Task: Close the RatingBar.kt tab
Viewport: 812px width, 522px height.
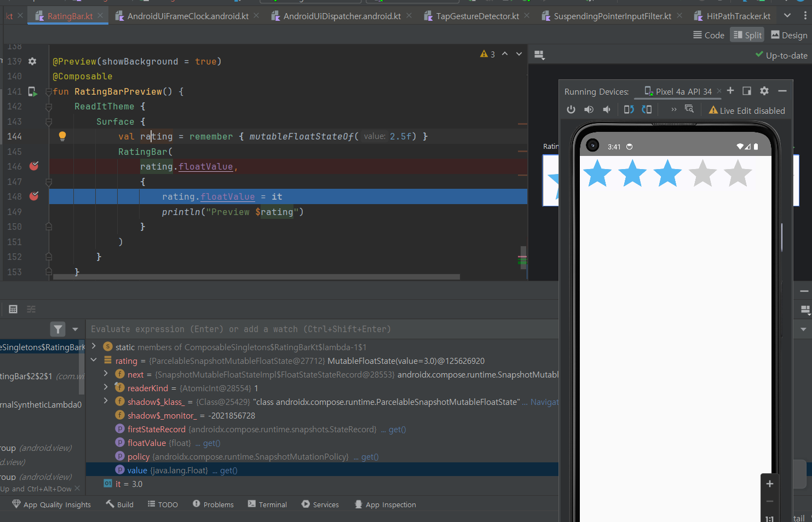Action: click(x=100, y=16)
